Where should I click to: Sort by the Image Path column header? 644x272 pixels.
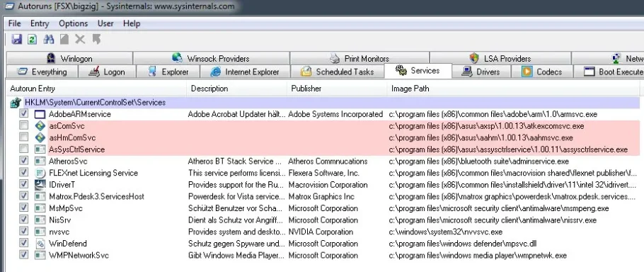(513, 89)
